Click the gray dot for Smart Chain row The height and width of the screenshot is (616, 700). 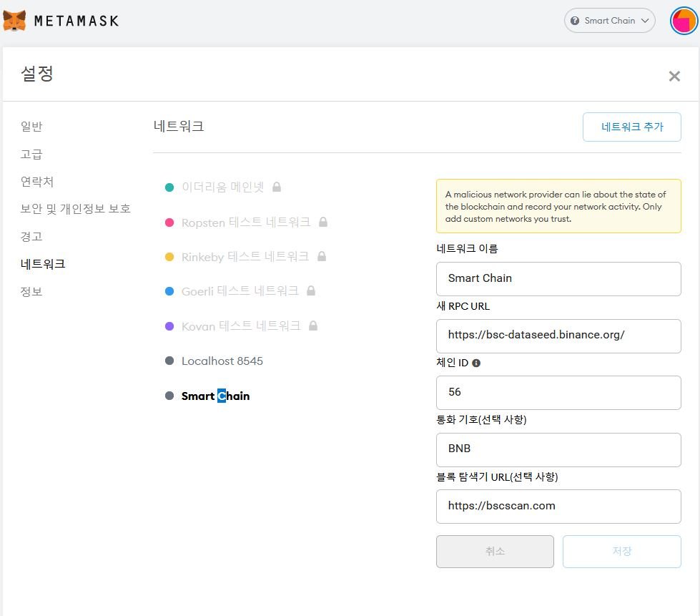[x=169, y=396]
